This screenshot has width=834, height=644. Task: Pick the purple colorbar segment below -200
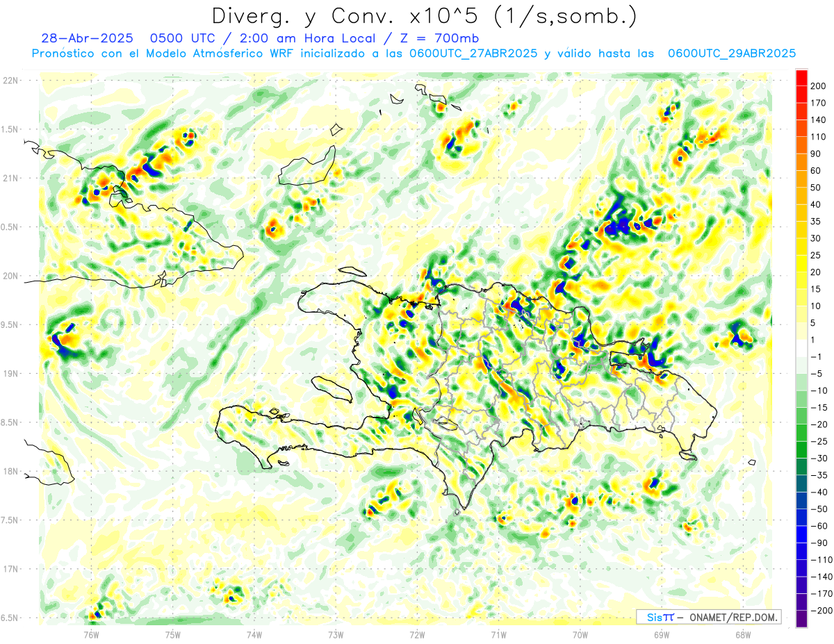point(801,618)
